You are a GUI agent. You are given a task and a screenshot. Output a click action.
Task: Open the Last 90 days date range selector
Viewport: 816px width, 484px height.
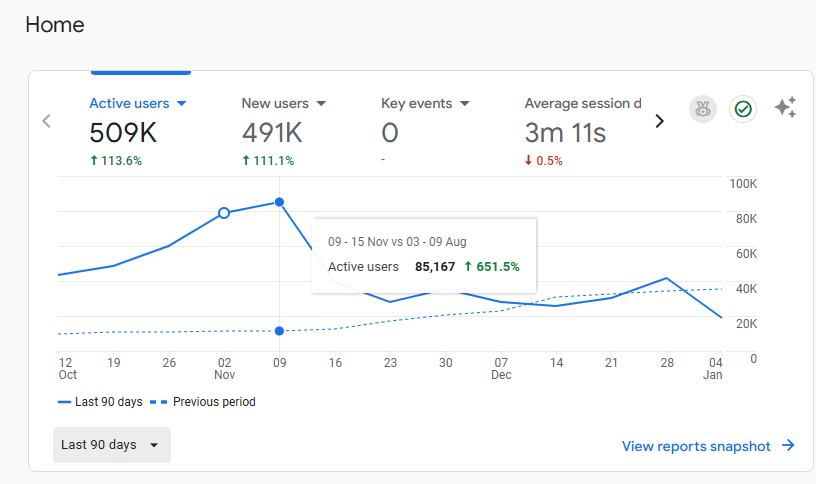(112, 445)
